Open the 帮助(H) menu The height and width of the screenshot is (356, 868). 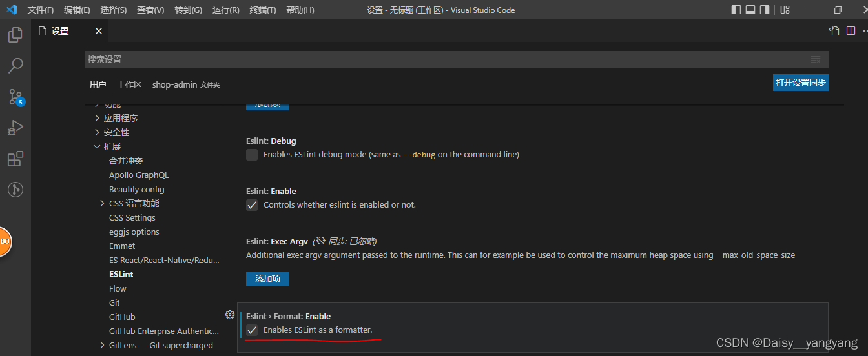coord(300,10)
